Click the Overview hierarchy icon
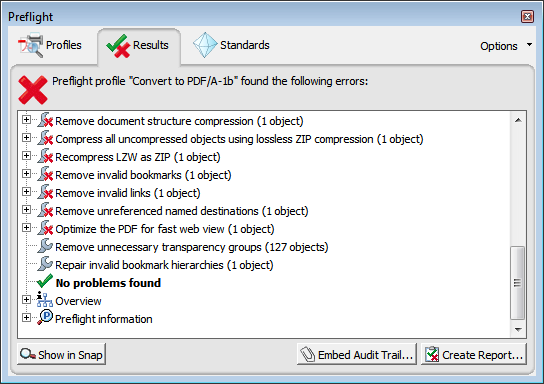 (45, 299)
